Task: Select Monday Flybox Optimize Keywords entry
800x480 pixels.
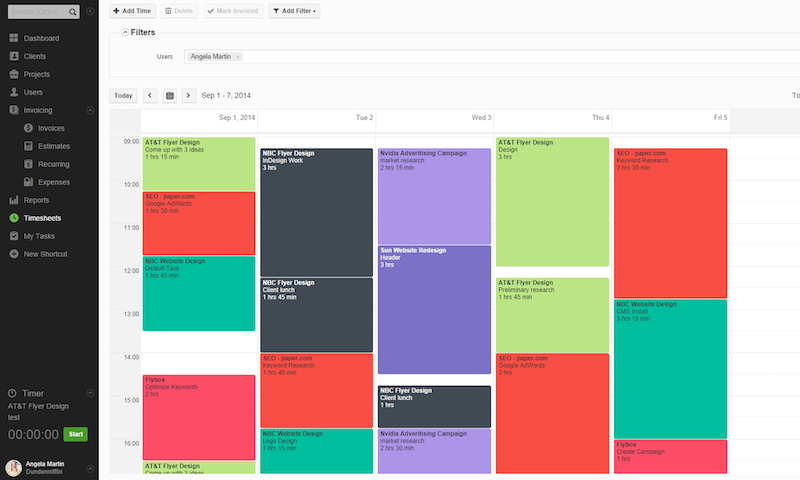Action: click(x=199, y=417)
